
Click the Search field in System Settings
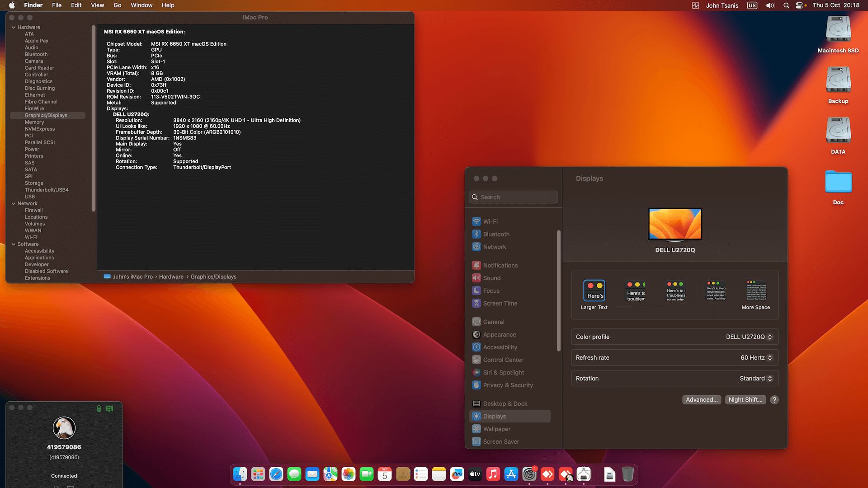coord(513,197)
